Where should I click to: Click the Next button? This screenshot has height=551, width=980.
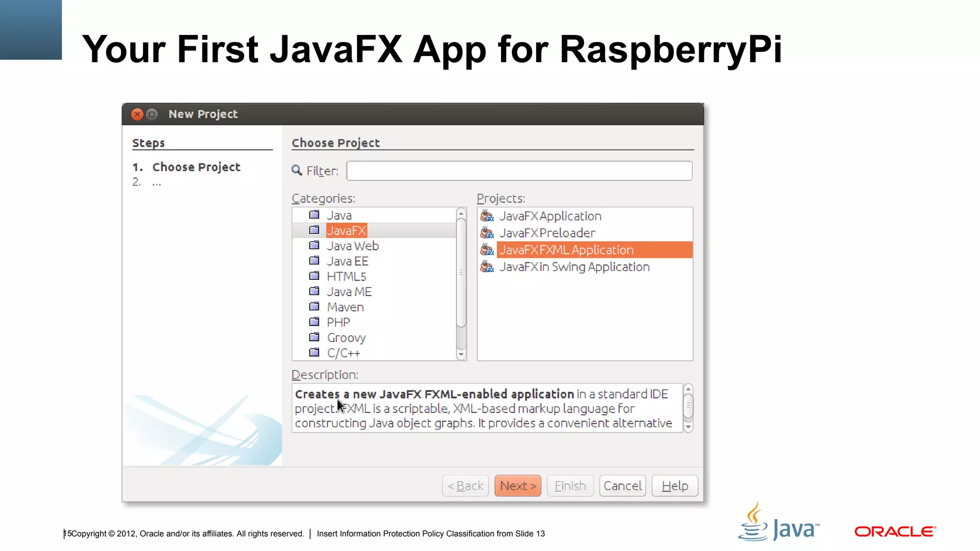518,486
